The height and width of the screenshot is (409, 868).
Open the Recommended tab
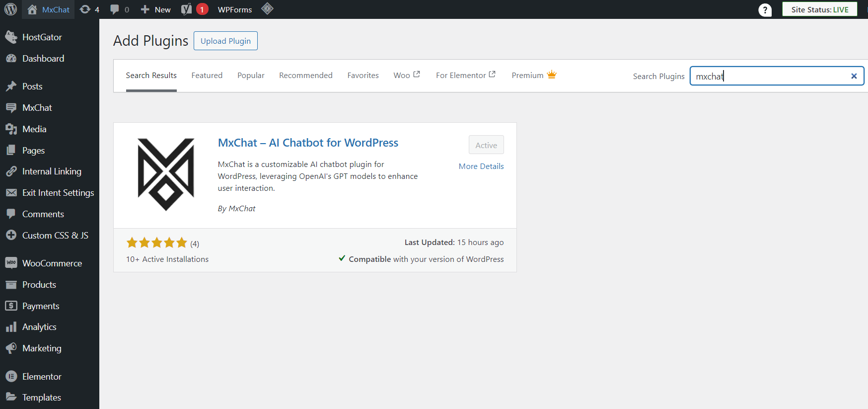(306, 76)
